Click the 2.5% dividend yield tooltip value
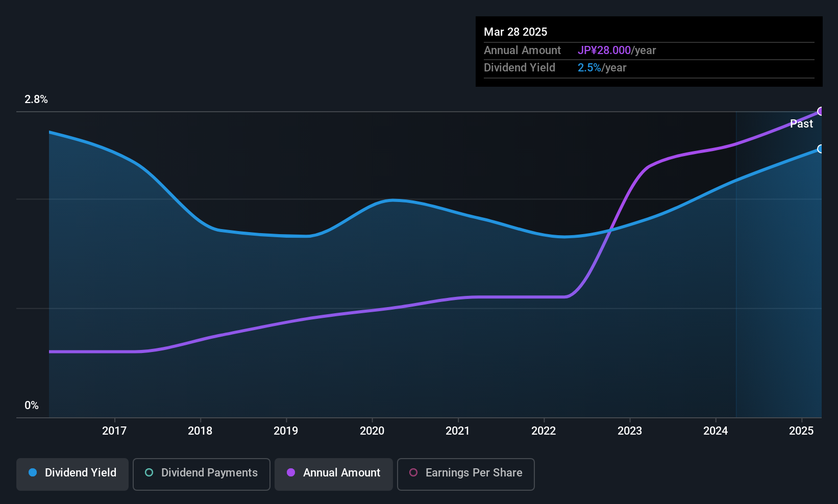Viewport: 838px width, 504px height. 589,68
